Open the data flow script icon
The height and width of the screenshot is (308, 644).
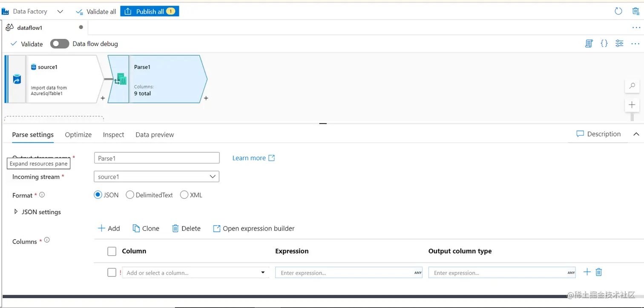(x=589, y=44)
